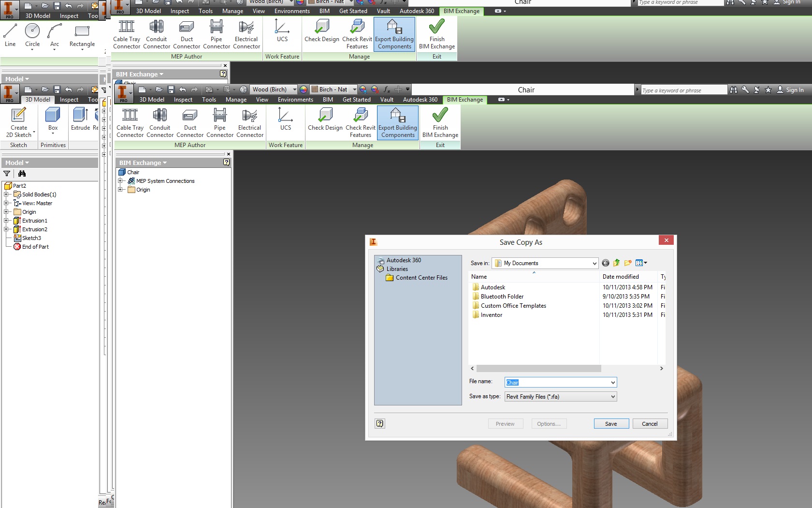The width and height of the screenshot is (812, 508).
Task: Expand the Solid Bodies(1) node
Action: tap(6, 194)
